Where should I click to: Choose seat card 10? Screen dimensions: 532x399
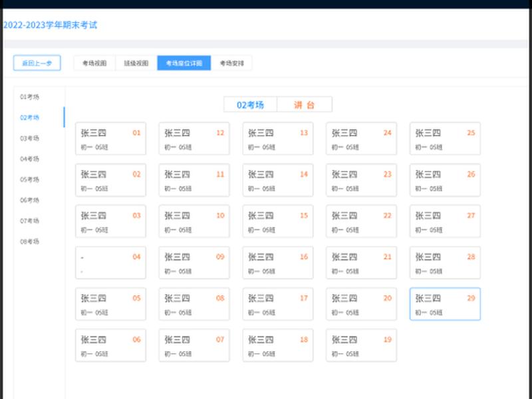pyautogui.click(x=194, y=221)
